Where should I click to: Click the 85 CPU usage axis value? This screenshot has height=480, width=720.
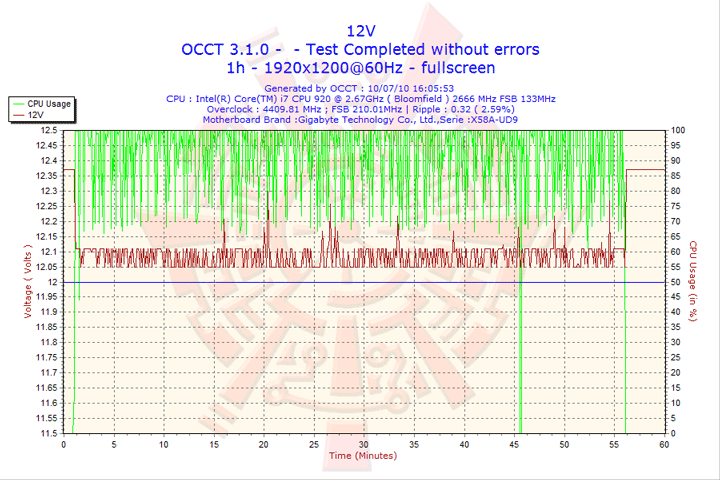[675, 176]
